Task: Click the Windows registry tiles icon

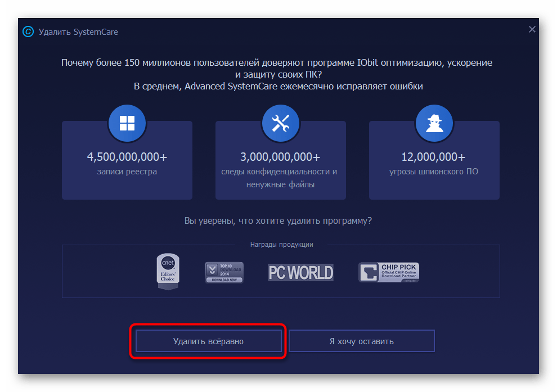Action: (127, 123)
